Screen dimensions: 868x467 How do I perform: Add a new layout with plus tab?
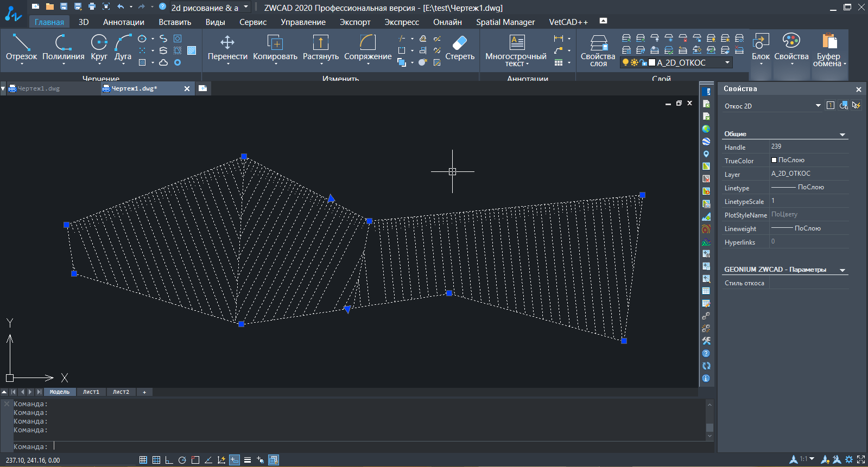[x=144, y=392]
